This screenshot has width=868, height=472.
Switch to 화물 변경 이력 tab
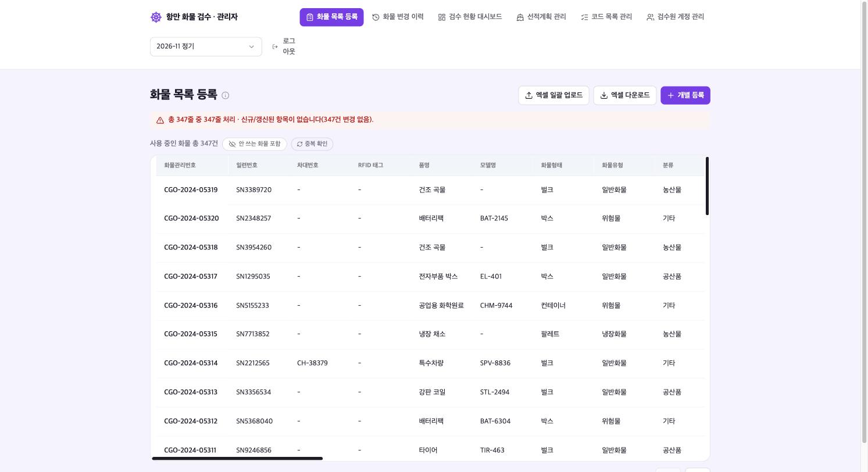(x=398, y=17)
